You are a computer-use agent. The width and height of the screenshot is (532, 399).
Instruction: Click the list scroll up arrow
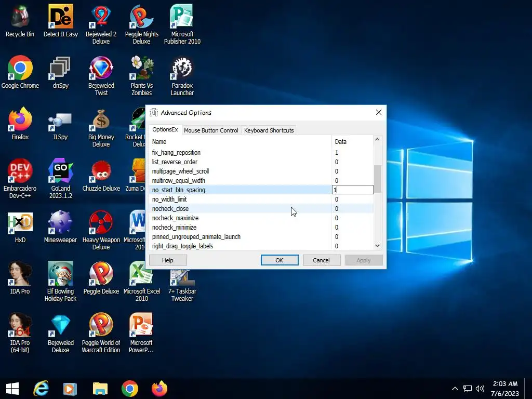click(377, 139)
